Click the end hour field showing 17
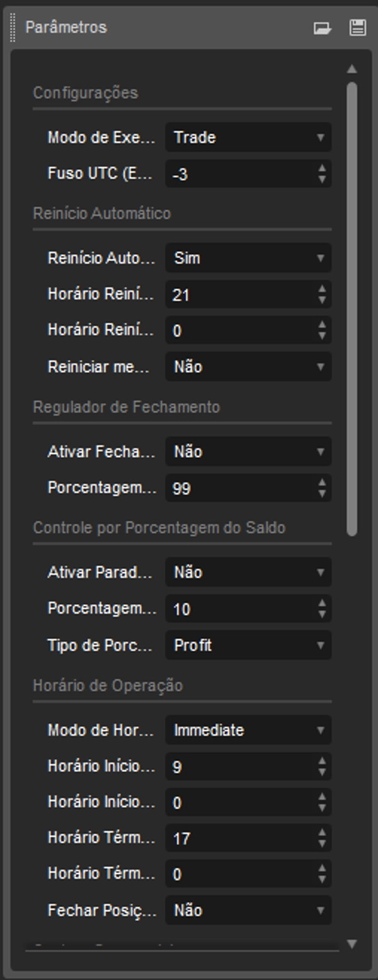The image size is (378, 980). [239, 838]
